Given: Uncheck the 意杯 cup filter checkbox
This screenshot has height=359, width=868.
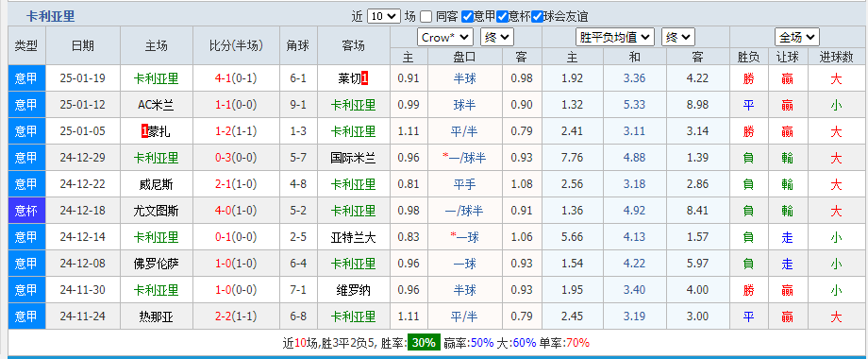Looking at the screenshot, I should point(502,17).
